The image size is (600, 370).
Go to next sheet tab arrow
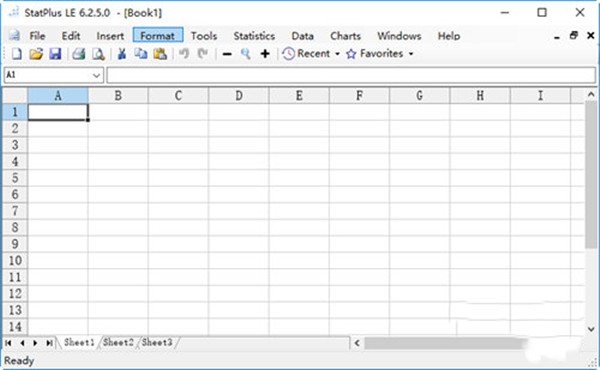(x=35, y=343)
